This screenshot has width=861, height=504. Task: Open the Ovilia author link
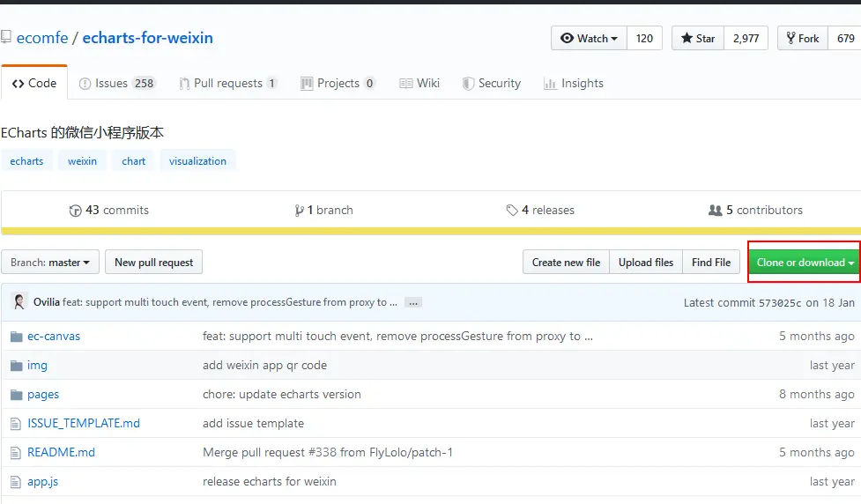click(47, 302)
